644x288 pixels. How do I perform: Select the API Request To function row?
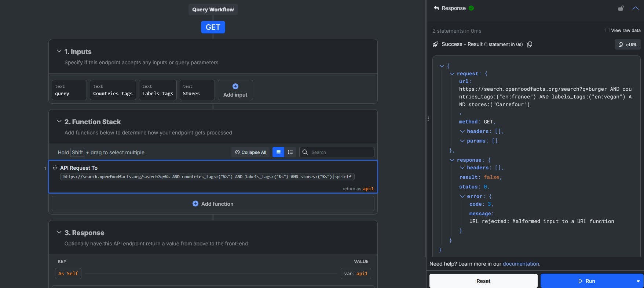click(x=213, y=177)
